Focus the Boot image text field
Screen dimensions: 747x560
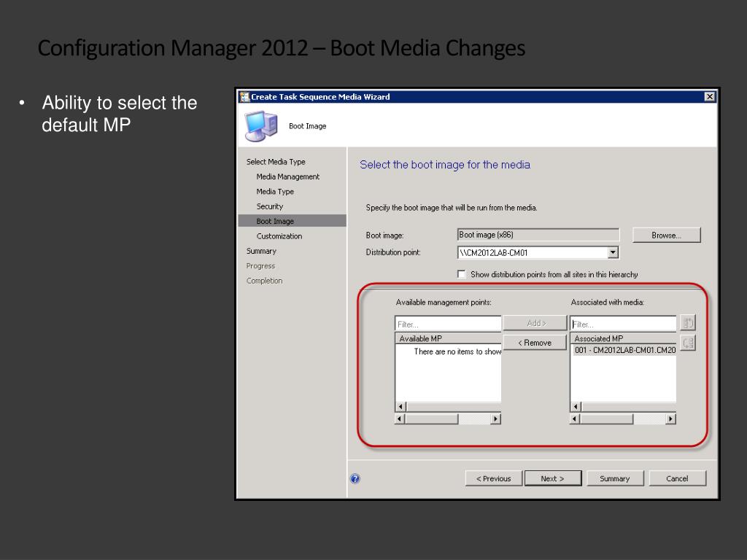pos(538,235)
